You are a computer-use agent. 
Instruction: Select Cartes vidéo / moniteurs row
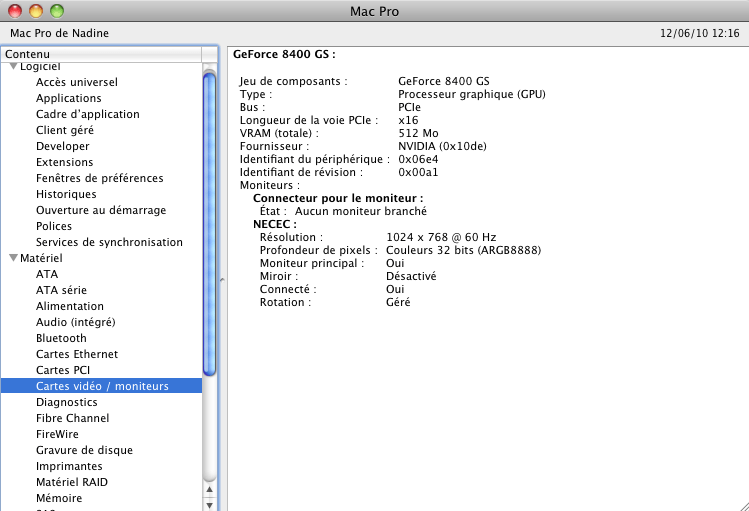(x=101, y=386)
